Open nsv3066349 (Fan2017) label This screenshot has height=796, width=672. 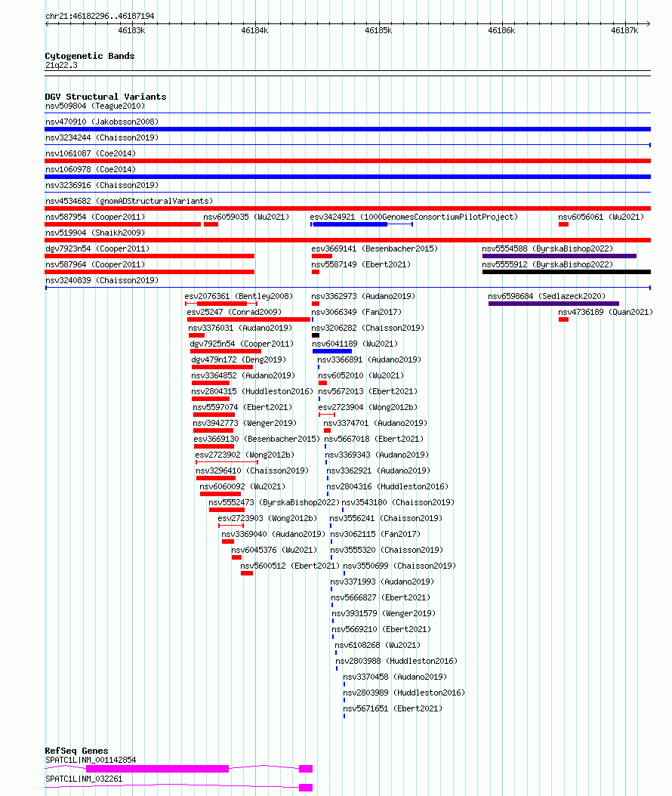tap(356, 312)
